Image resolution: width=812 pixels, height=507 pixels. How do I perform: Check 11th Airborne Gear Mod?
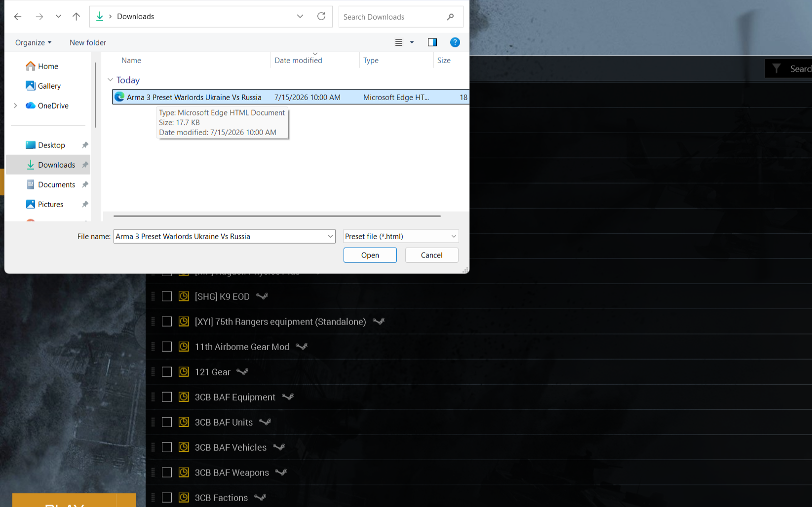pyautogui.click(x=167, y=347)
